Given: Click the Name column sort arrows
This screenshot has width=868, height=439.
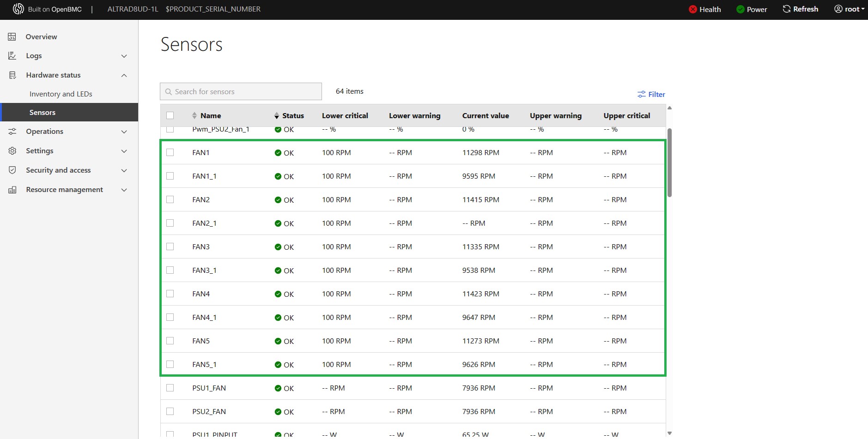Looking at the screenshot, I should click(194, 115).
